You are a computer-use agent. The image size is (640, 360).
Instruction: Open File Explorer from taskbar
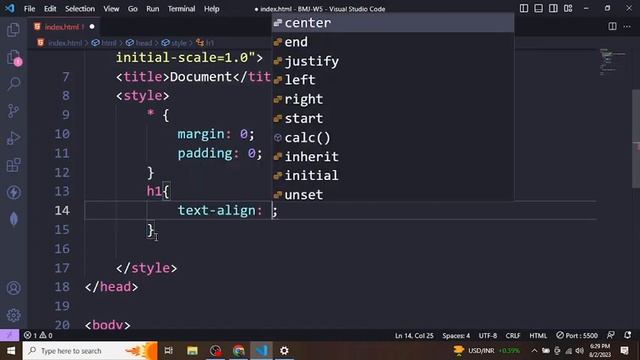click(192, 351)
